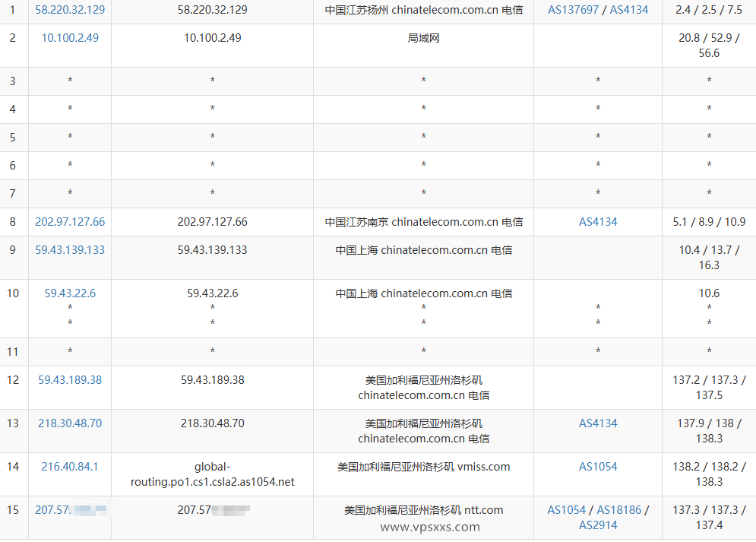Open the partially blurred 207.57 IP link

(71, 509)
